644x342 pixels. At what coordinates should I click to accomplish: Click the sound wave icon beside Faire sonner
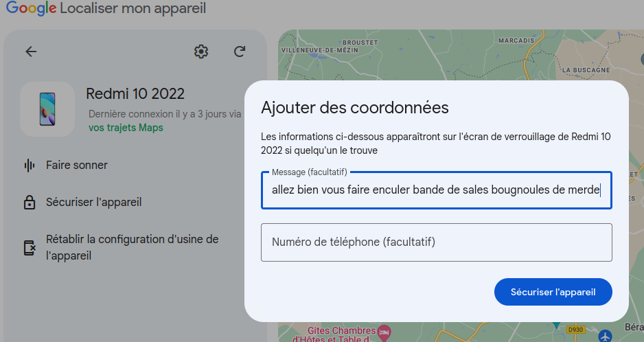pyautogui.click(x=30, y=166)
